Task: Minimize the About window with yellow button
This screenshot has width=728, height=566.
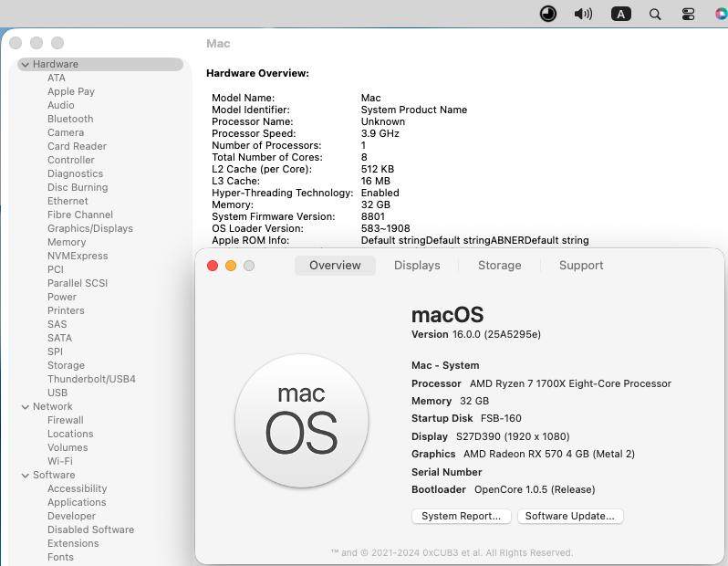Action: [231, 266]
